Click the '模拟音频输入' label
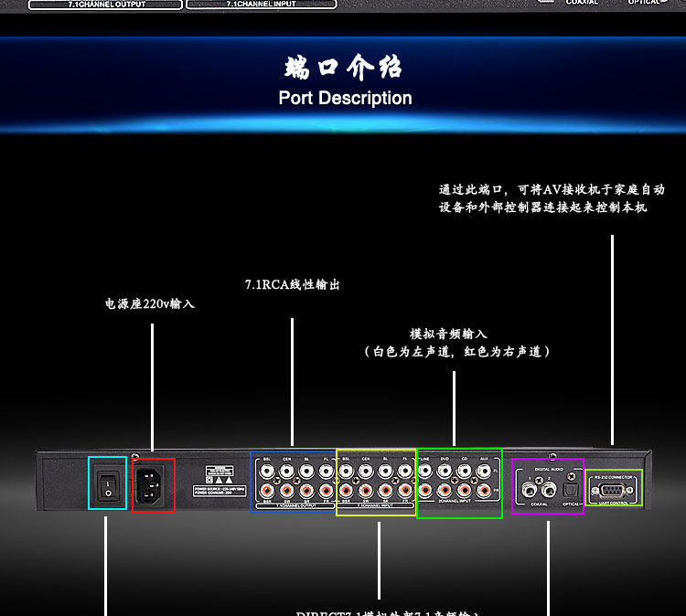This screenshot has width=686, height=616. pyautogui.click(x=448, y=334)
